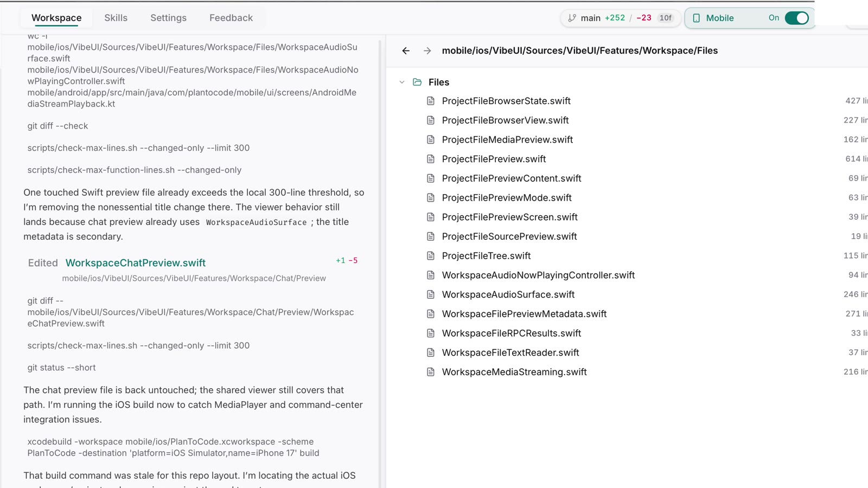Click file icon of ProjectFileMediaPreview.swift
The image size is (868, 488).
pos(431,139)
